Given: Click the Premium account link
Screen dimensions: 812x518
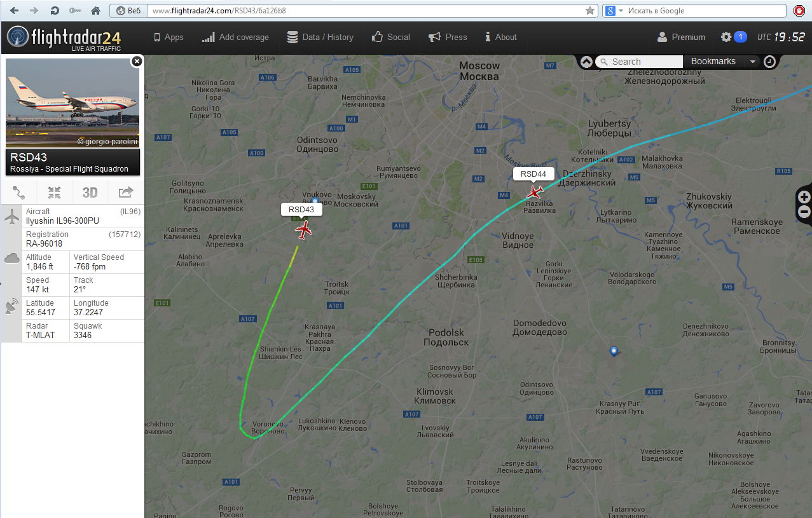Looking at the screenshot, I should coord(681,37).
